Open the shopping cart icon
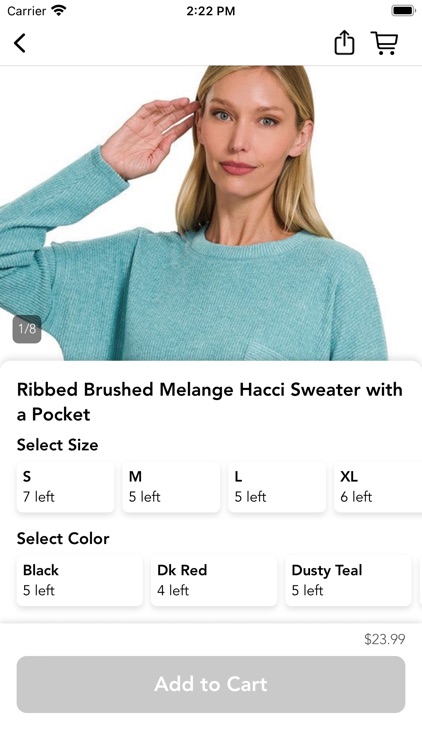This screenshot has width=422, height=750. 384,43
